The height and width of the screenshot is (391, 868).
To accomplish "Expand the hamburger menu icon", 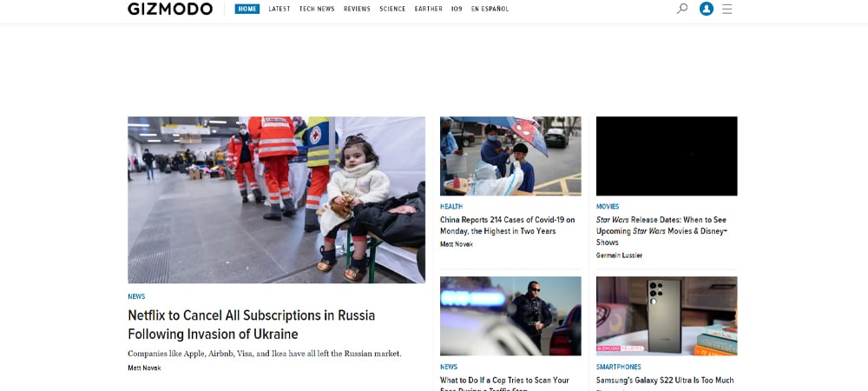I will [727, 9].
